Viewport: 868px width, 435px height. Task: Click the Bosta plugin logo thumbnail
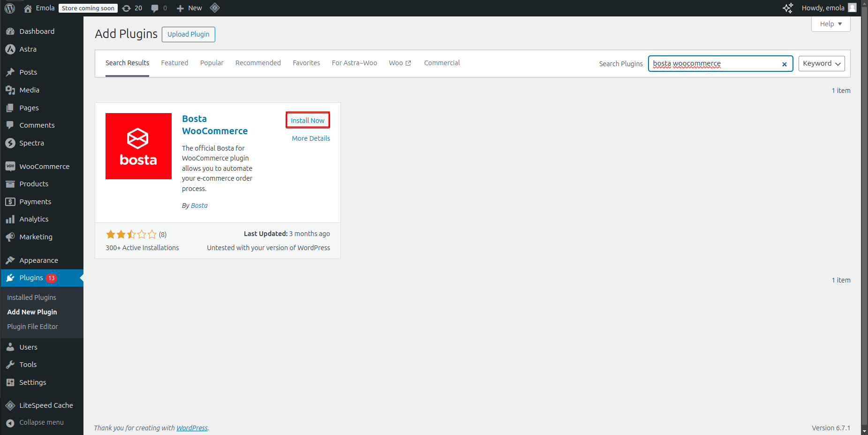click(138, 146)
